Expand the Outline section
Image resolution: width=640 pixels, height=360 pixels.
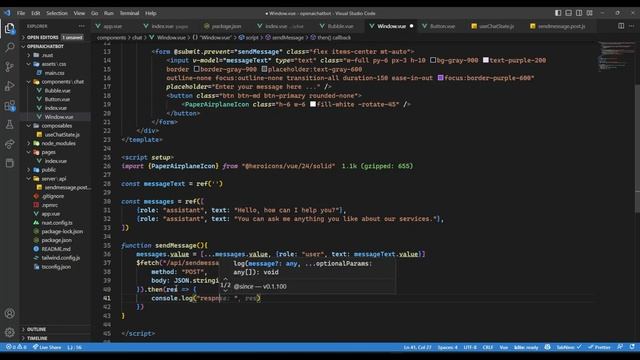(55, 329)
